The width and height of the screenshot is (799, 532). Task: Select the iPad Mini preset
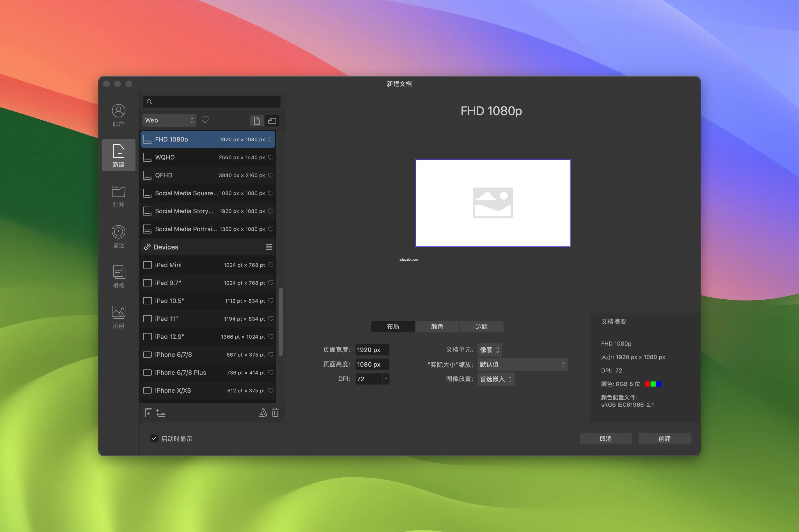pos(208,265)
